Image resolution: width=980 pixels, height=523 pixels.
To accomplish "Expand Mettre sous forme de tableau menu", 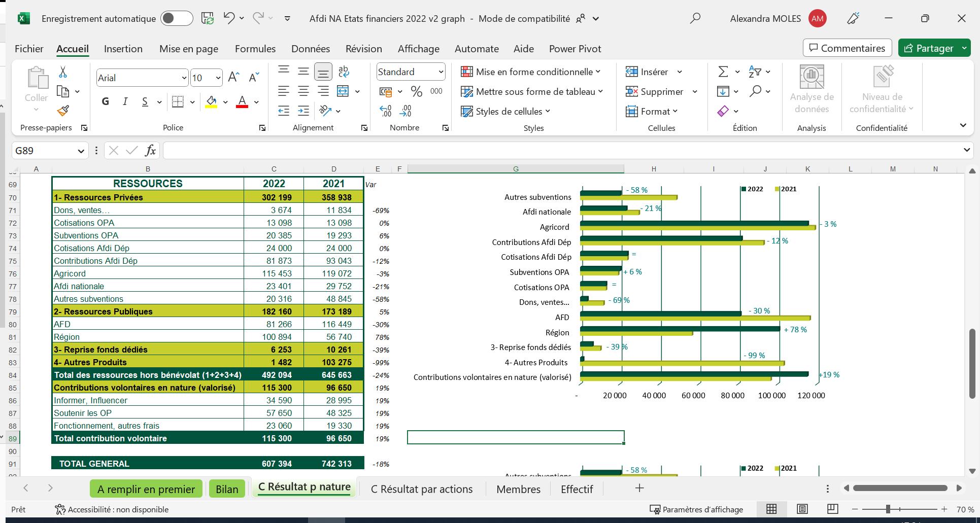I will (x=532, y=91).
